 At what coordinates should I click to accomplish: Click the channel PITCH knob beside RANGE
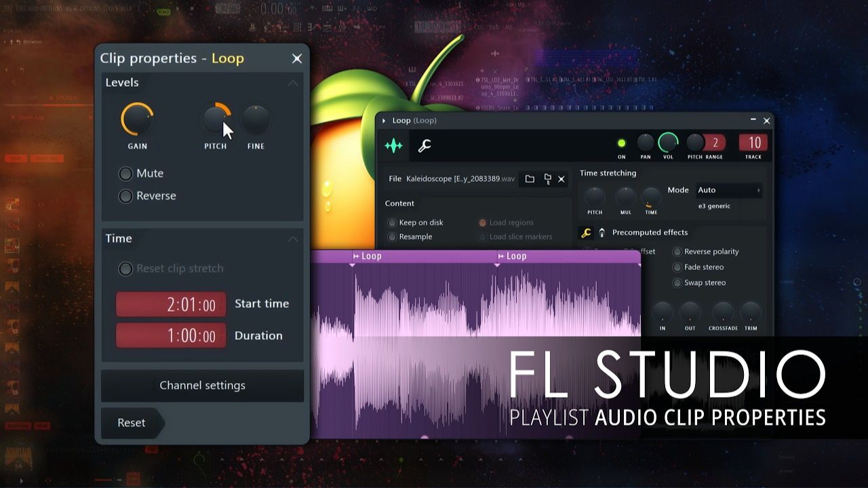point(695,143)
